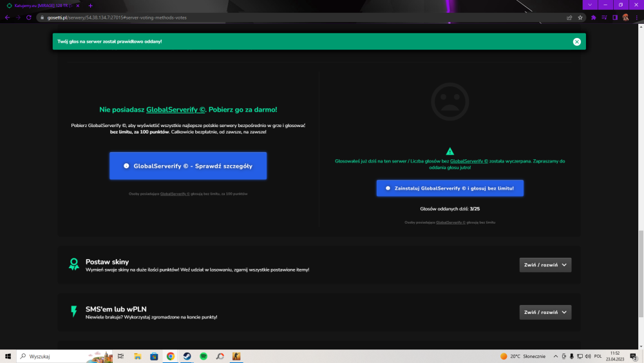
Task: Open File Explorer from the taskbar
Action: pos(138,356)
